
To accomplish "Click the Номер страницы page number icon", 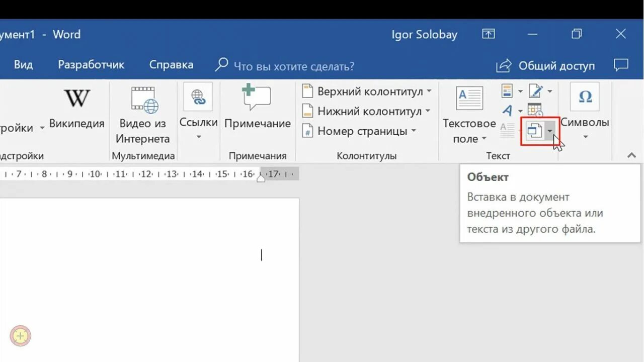I will pos(307,131).
